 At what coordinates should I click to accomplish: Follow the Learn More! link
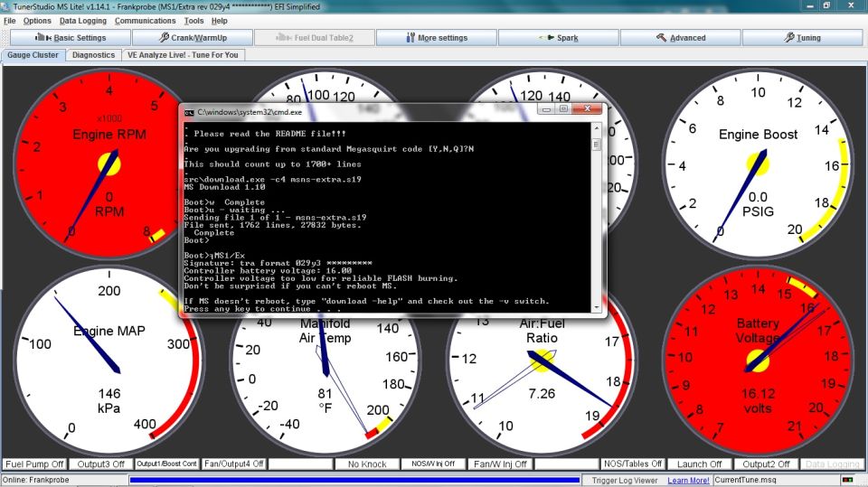pos(688,481)
